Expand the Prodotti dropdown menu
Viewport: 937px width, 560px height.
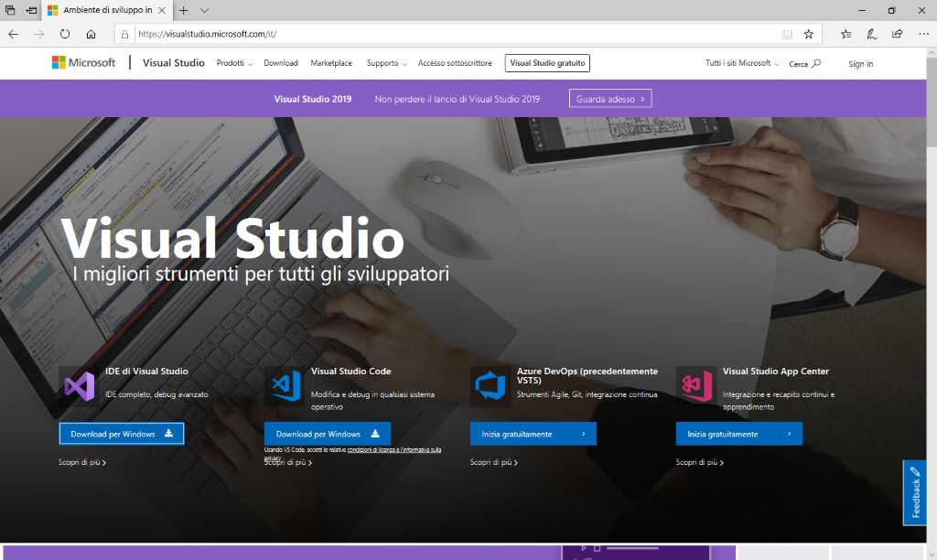(x=234, y=63)
